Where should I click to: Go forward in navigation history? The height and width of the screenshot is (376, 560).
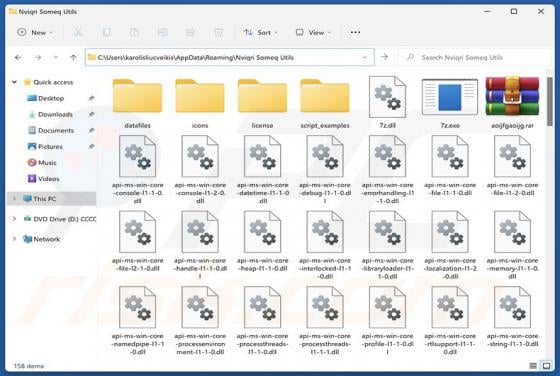(38, 57)
